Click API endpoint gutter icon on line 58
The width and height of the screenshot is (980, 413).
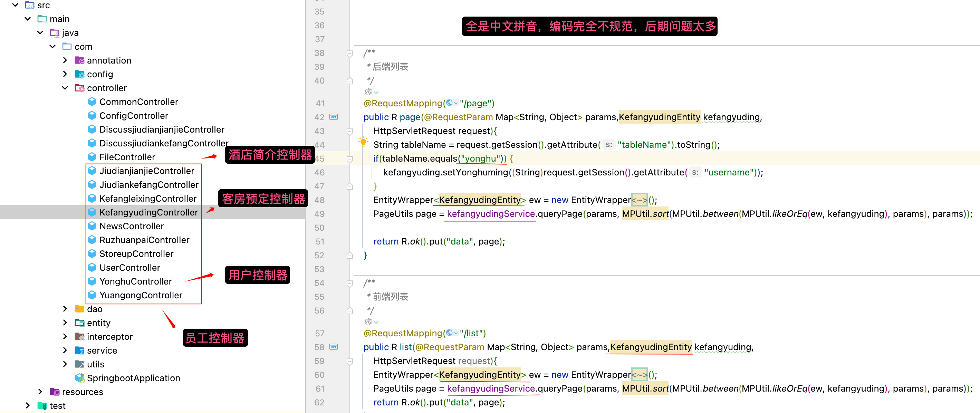tap(334, 347)
